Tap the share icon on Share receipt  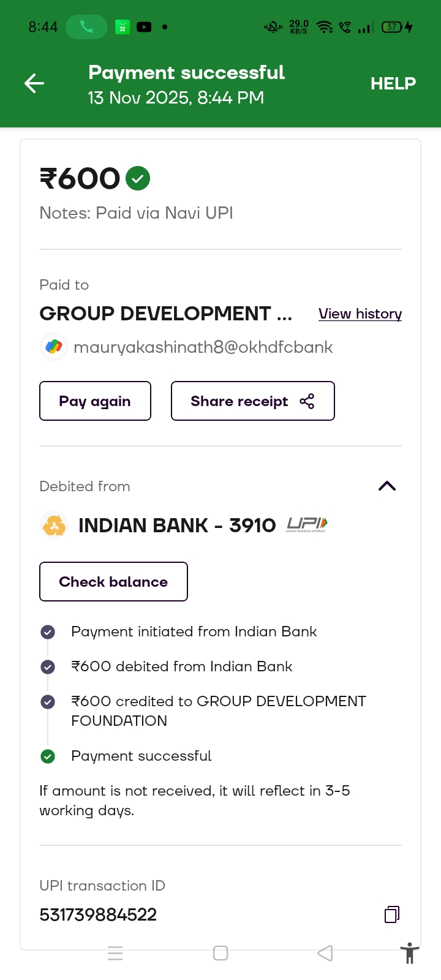tap(307, 401)
